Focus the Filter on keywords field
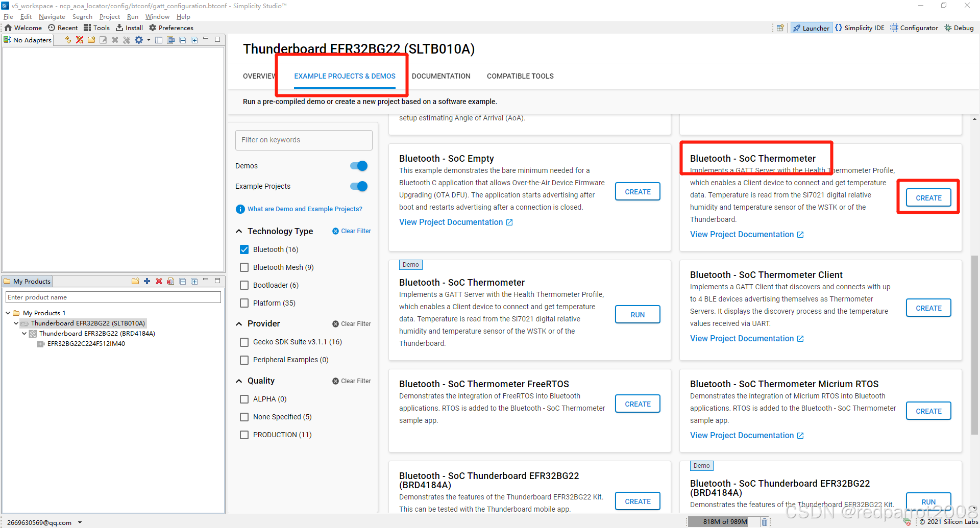980x528 pixels. [304, 140]
